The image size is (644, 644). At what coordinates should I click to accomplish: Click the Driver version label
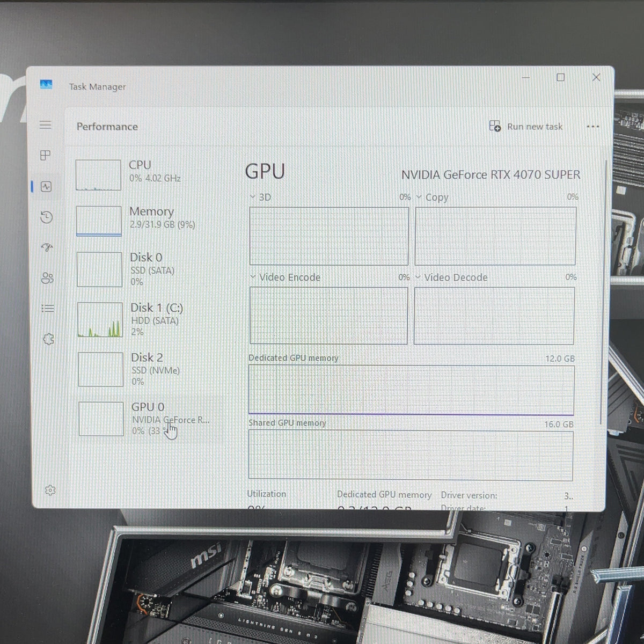click(x=469, y=495)
